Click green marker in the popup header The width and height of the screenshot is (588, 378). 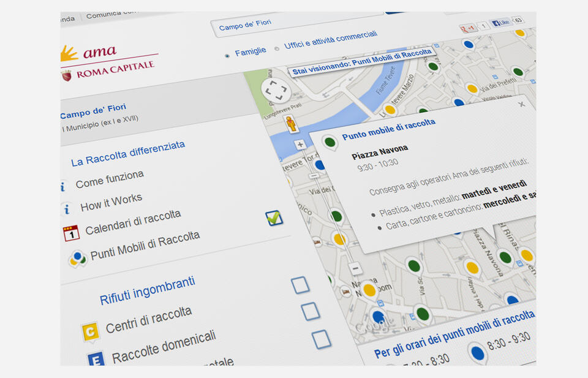[330, 143]
